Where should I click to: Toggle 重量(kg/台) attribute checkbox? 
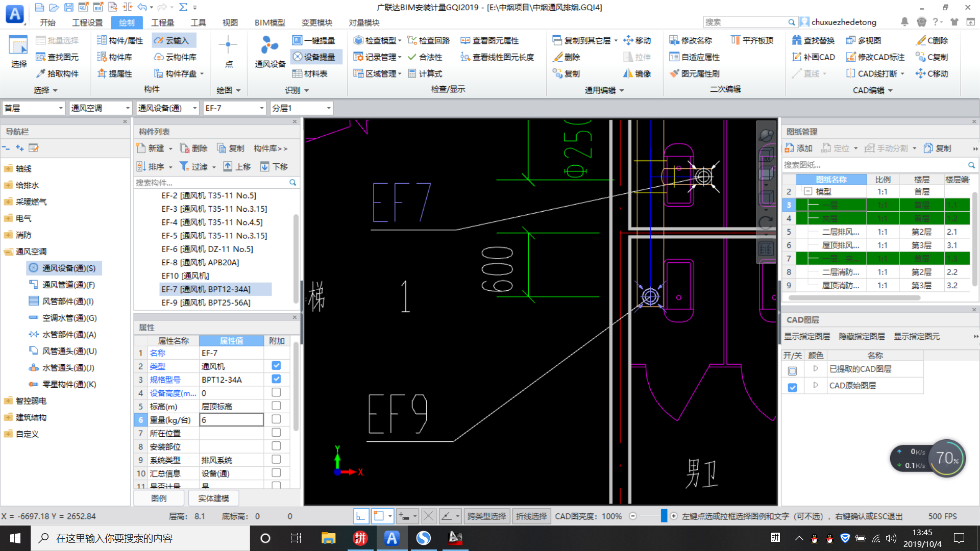point(276,419)
